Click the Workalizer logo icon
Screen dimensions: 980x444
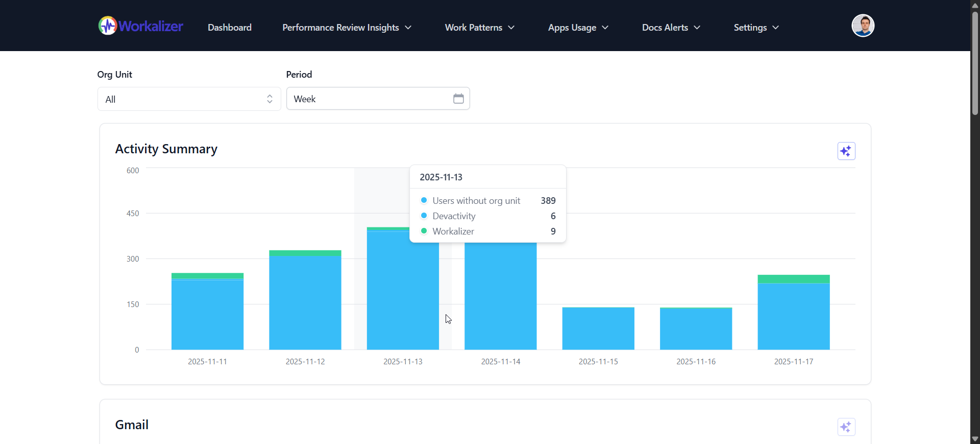point(107,26)
